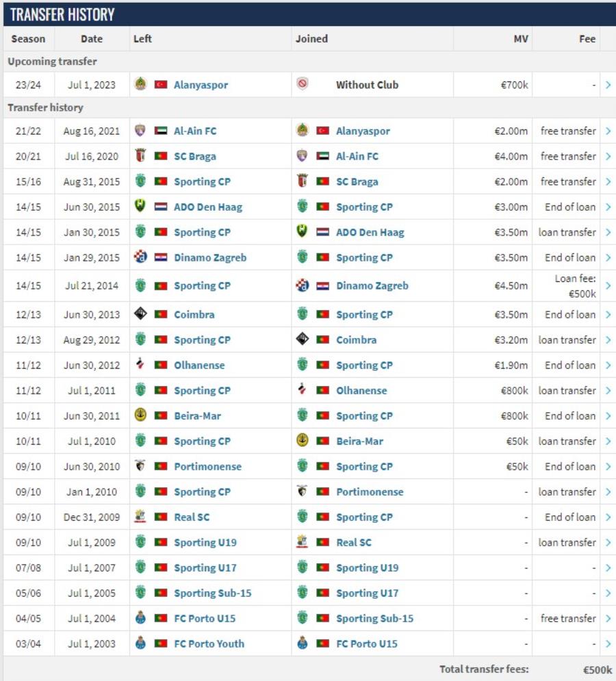Open Dinamo Zagreb link in Jul 21, 2014 row

pyautogui.click(x=372, y=286)
